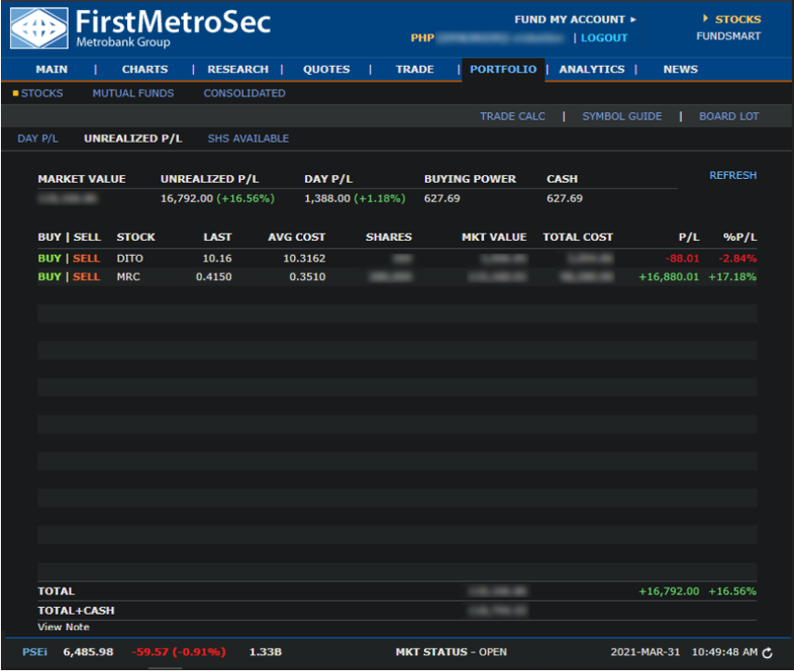Screen dimensions: 794x672
Task: Click the MKT VALUE column header
Action: (x=494, y=237)
